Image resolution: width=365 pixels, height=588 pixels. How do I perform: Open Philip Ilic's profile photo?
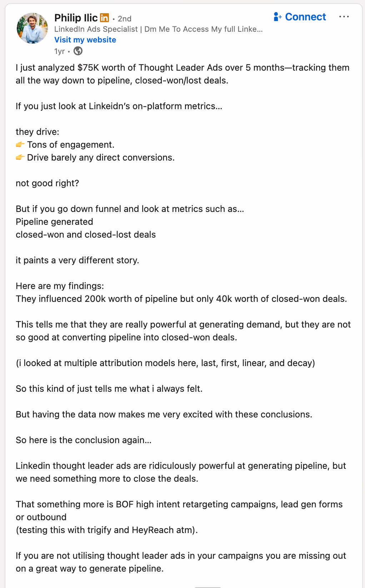(x=32, y=28)
